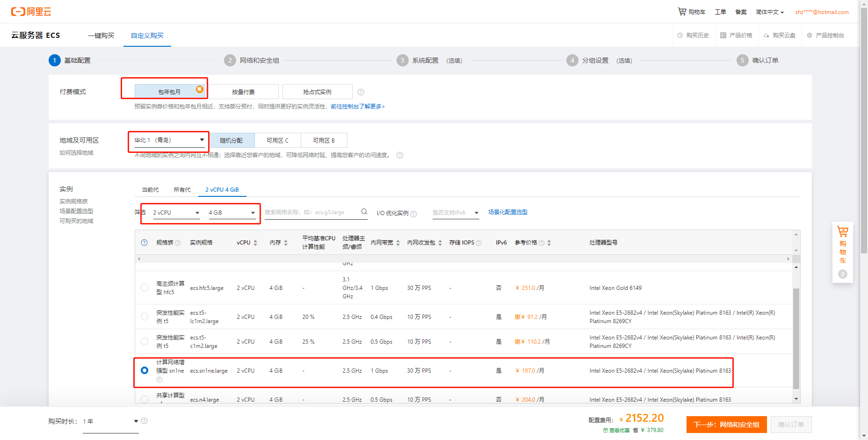Open the 场景化配置选型 link

tap(508, 212)
